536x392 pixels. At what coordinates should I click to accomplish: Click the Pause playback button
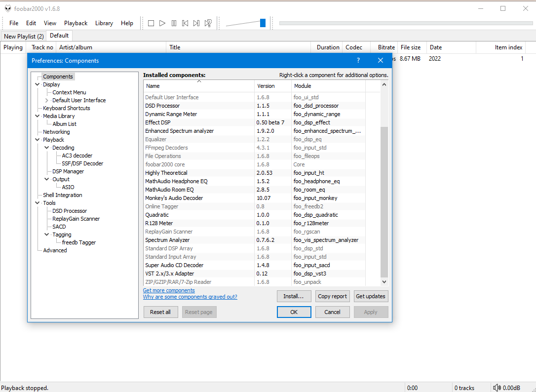[x=174, y=23]
